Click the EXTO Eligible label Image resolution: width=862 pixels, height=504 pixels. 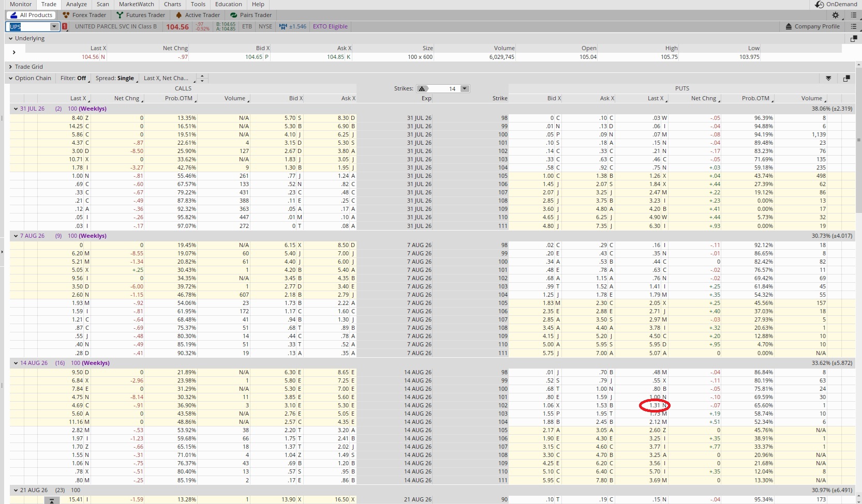[x=330, y=26]
